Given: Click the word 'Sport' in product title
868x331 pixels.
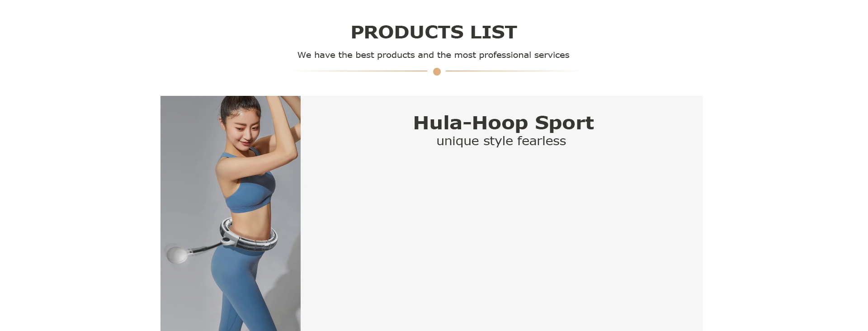Looking at the screenshot, I should [x=564, y=123].
